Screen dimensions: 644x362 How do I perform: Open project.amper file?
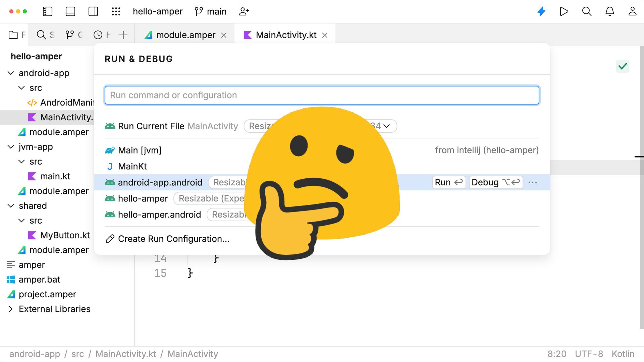[42, 294]
